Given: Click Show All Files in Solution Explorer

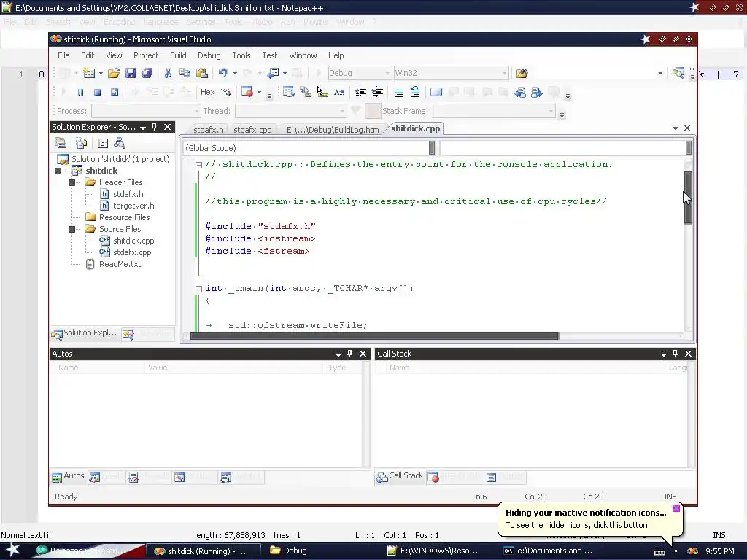Looking at the screenshot, I should (x=82, y=143).
